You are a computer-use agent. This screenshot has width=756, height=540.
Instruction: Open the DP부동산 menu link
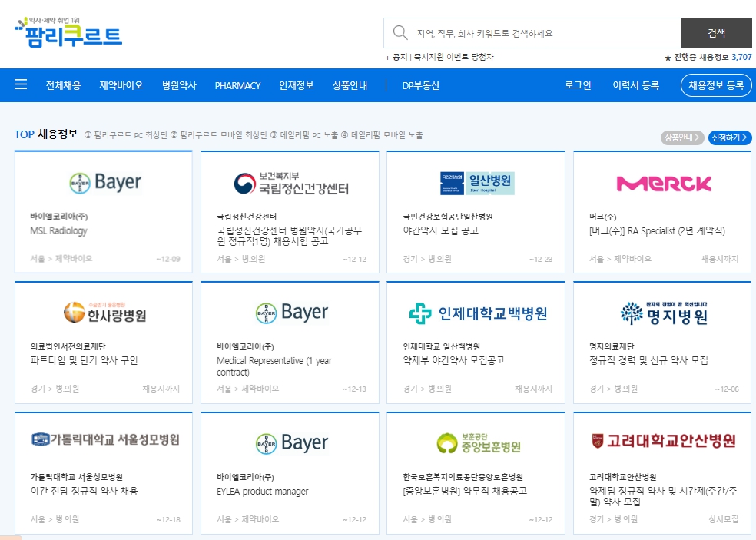421,85
